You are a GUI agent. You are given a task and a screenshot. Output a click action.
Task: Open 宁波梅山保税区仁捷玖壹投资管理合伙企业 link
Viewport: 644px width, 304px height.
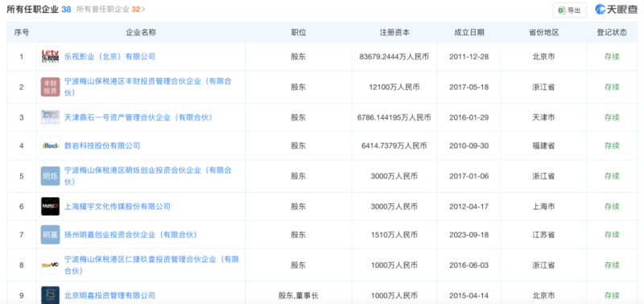[x=151, y=265]
